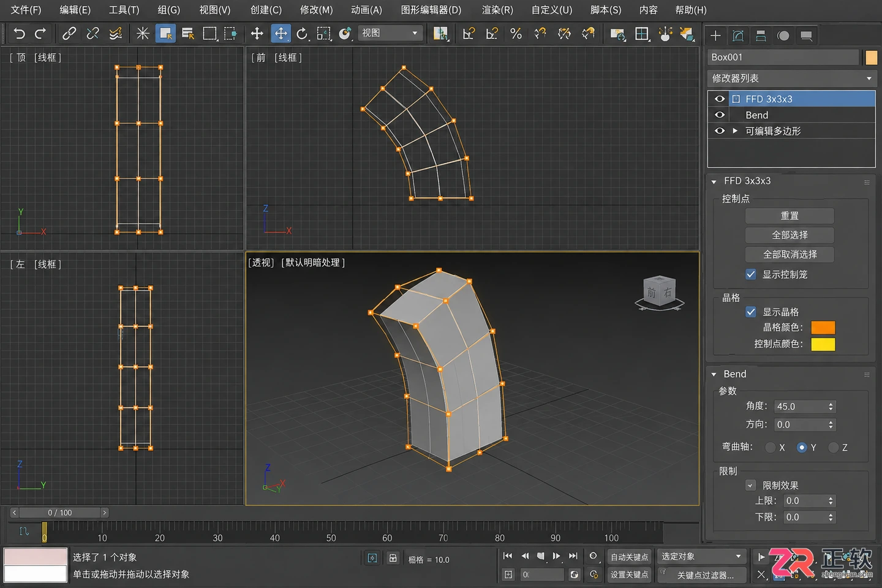Activate the Select and Move tool

[281, 34]
